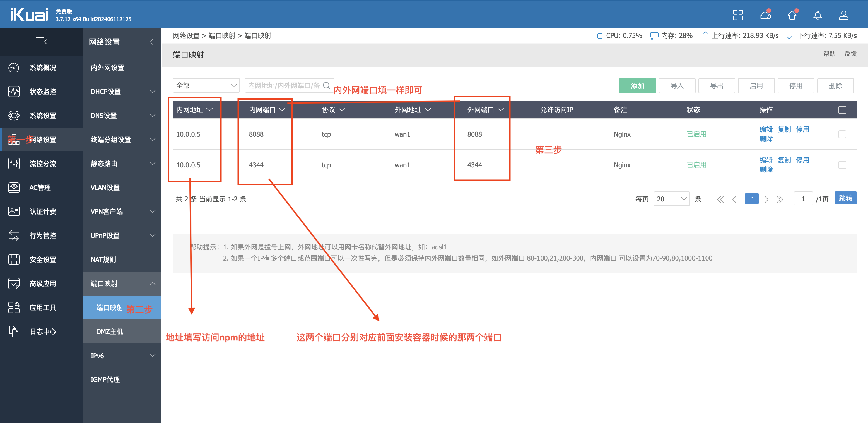Open 应用工具 icon
Viewport: 868px width, 423px height.
[x=14, y=307]
